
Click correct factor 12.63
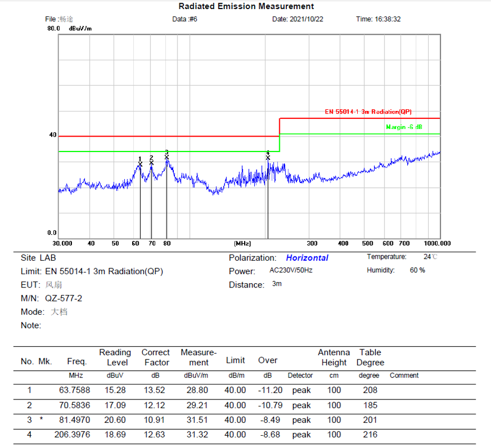pos(155,435)
